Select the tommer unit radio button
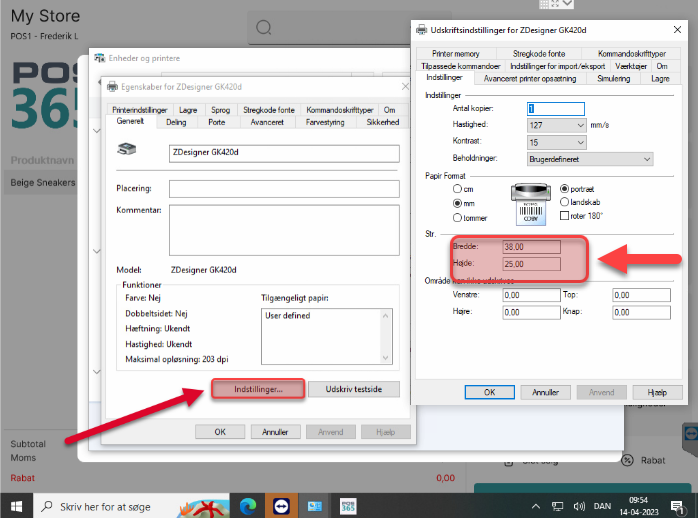The width and height of the screenshot is (698, 518). 457,218
